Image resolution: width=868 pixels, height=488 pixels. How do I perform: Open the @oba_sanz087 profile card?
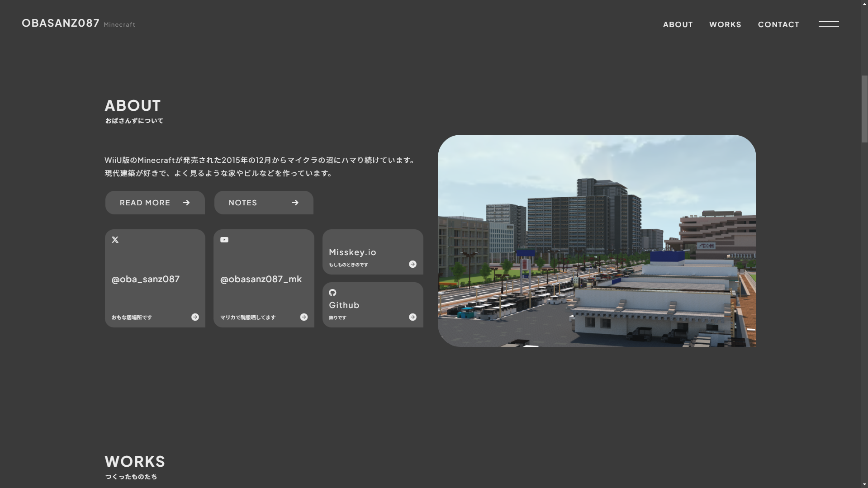155,279
